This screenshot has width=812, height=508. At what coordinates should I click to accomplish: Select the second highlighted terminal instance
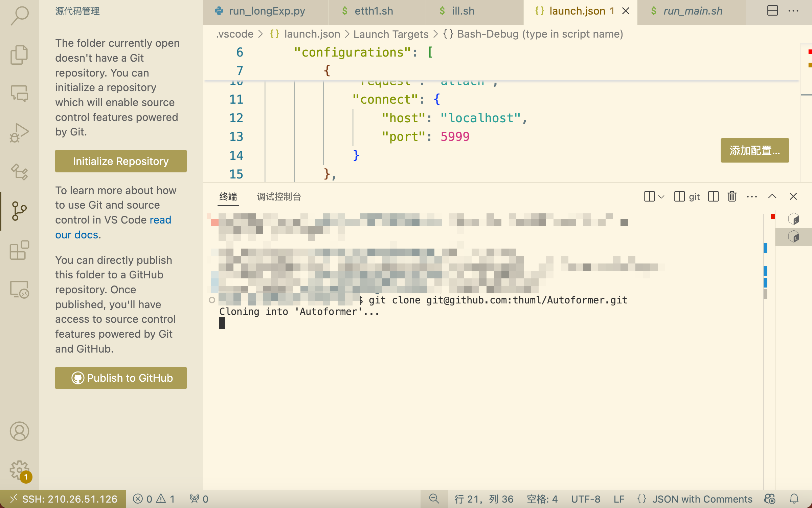794,237
